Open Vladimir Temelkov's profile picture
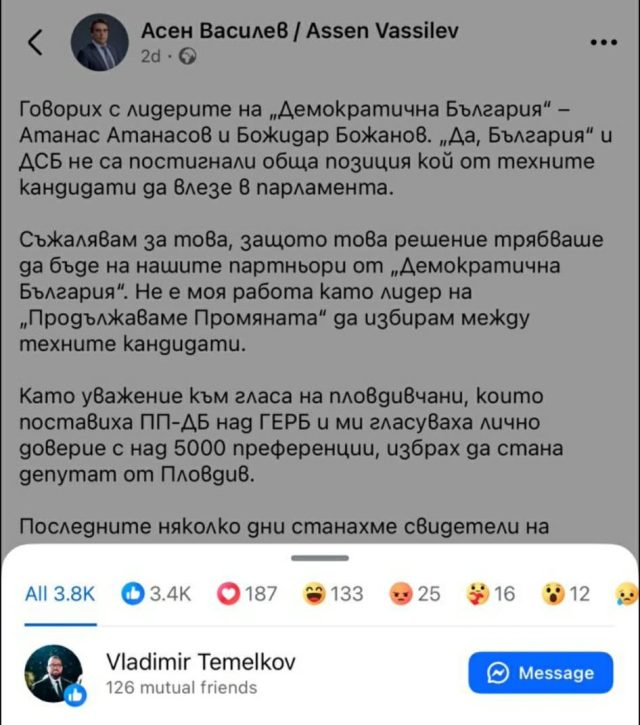 [53, 674]
